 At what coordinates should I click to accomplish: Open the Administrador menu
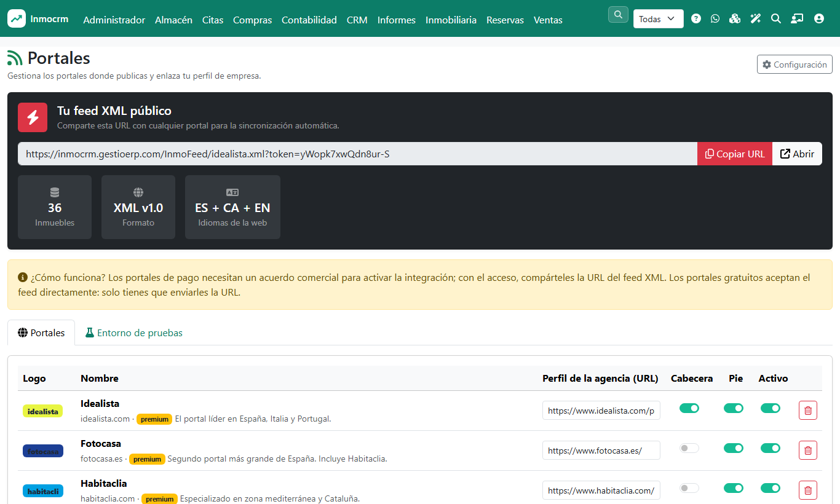pyautogui.click(x=114, y=20)
